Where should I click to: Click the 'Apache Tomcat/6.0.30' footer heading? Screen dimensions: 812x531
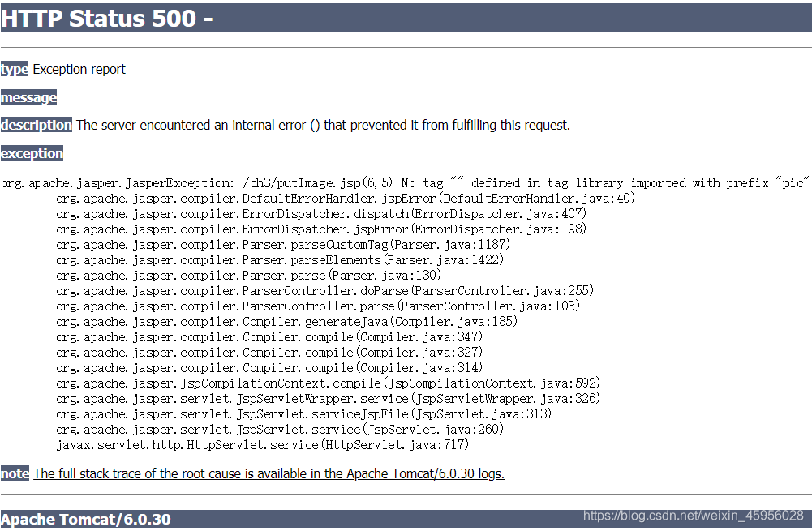pyautogui.click(x=86, y=519)
